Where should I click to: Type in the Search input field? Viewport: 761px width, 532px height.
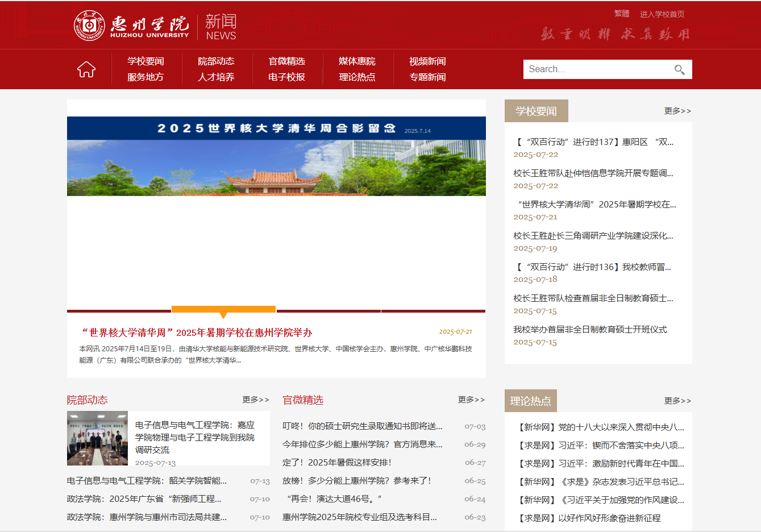pos(597,69)
